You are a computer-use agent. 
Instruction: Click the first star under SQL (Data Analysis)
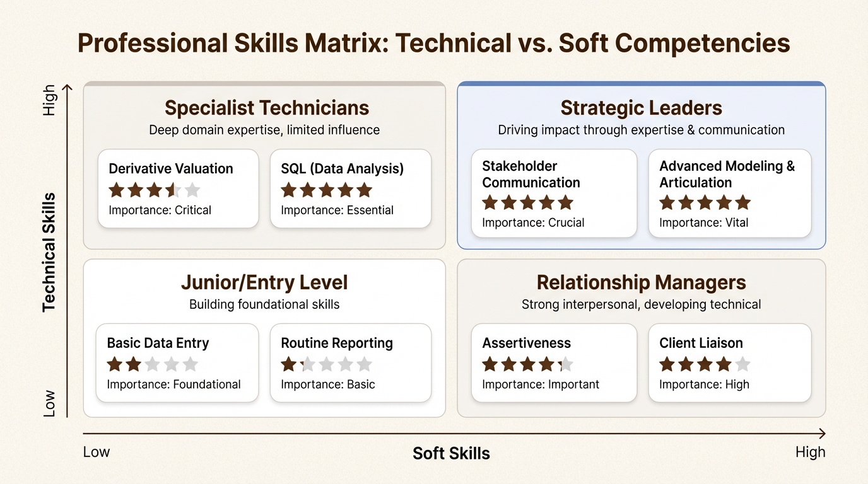[288, 190]
